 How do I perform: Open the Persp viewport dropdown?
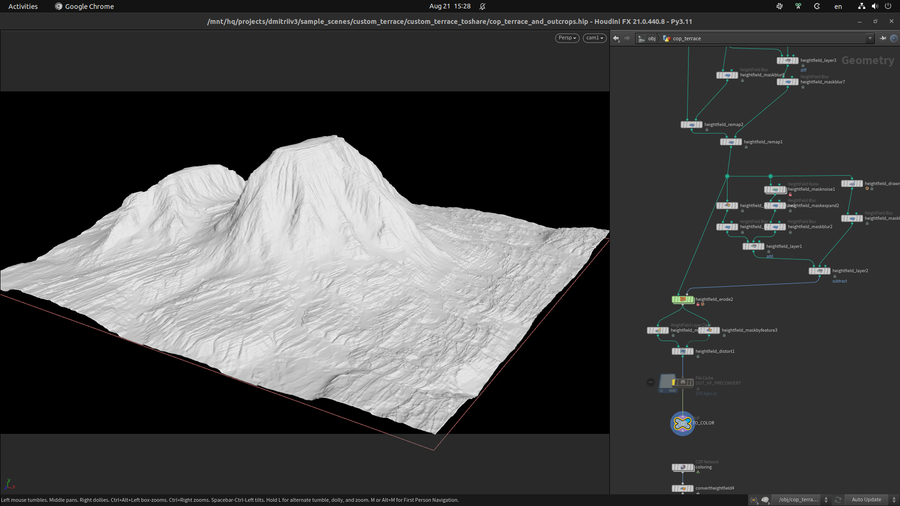pyautogui.click(x=567, y=38)
